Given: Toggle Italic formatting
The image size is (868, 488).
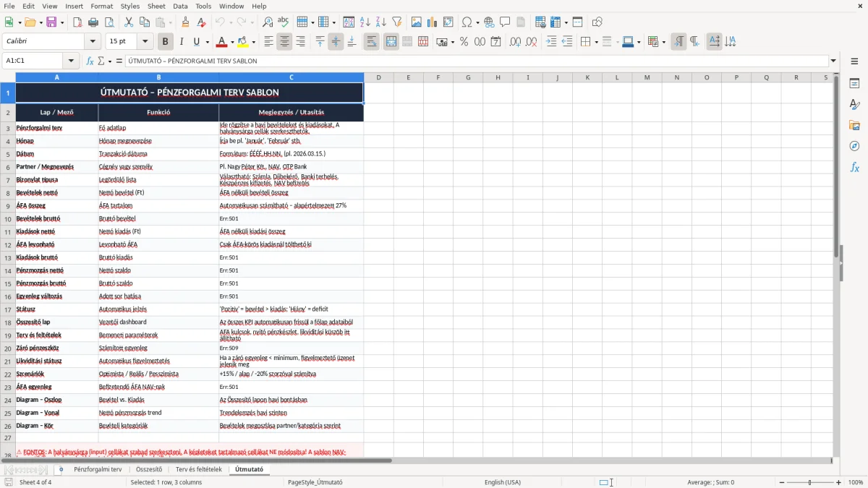Looking at the screenshot, I should pos(182,42).
